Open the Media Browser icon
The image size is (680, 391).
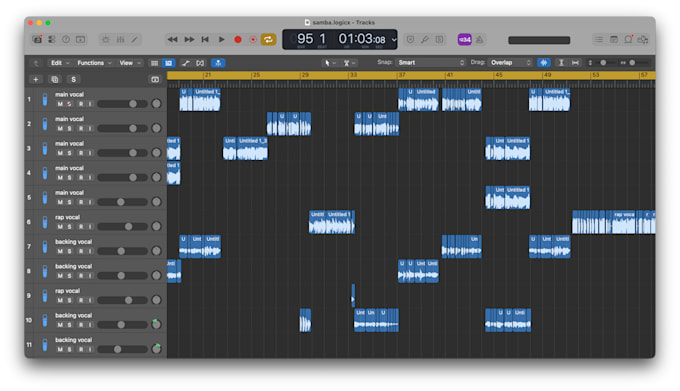[x=643, y=39]
